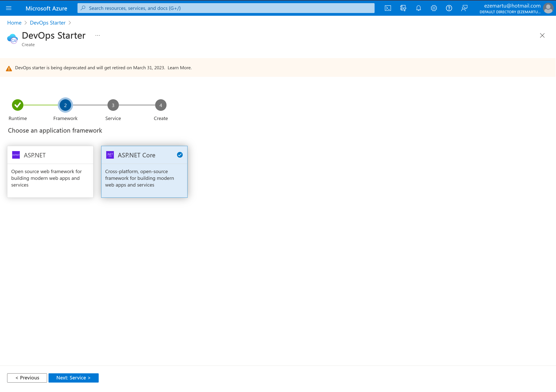Image resolution: width=556 pixels, height=392 pixels.
Task: Navigate to Home via breadcrumb
Action: coord(14,22)
